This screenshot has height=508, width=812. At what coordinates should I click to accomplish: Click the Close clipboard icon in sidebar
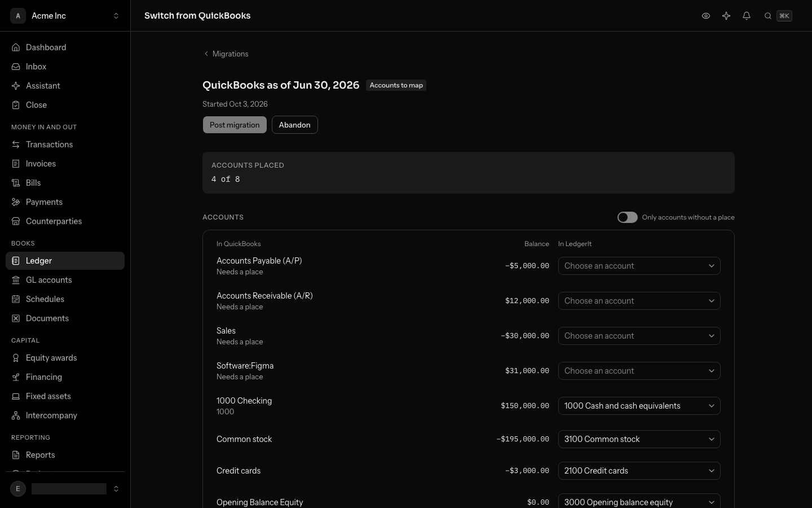(16, 105)
